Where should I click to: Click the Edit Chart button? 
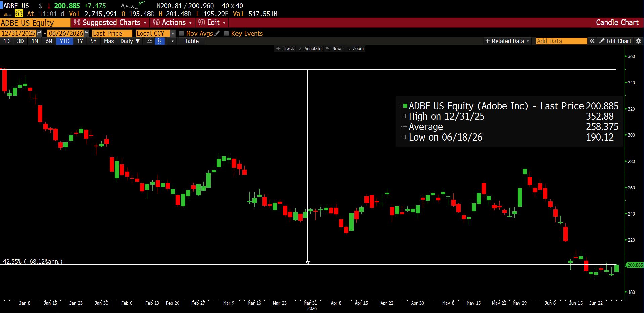pyautogui.click(x=615, y=41)
